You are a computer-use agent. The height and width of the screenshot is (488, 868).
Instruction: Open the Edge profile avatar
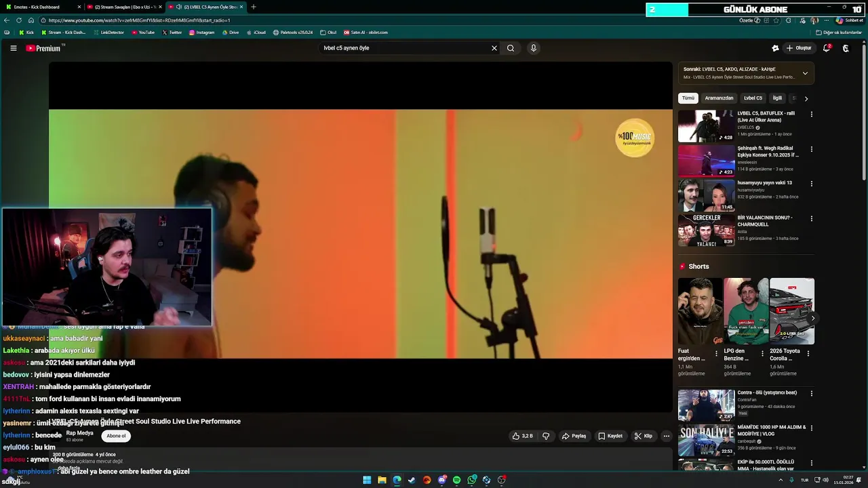814,20
